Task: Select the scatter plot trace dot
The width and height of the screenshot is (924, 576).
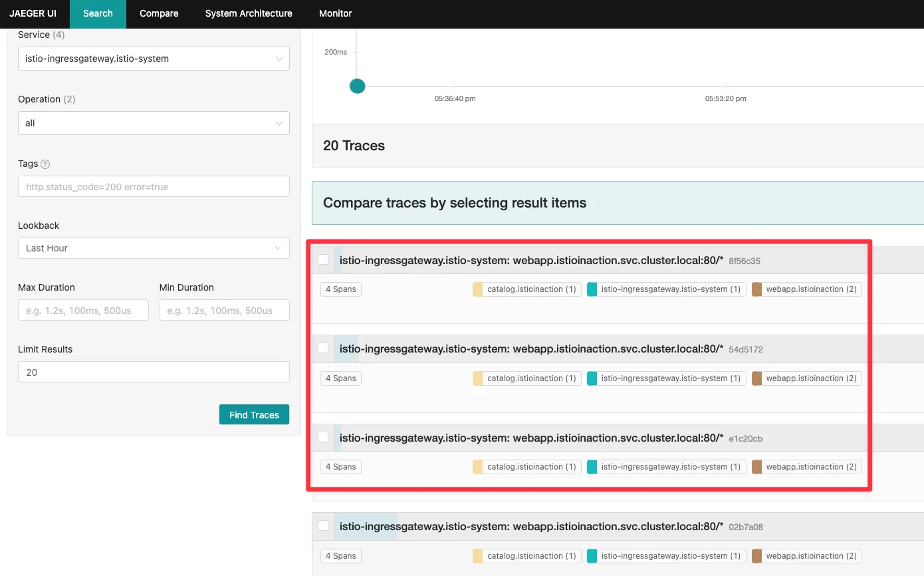Action: [x=358, y=86]
